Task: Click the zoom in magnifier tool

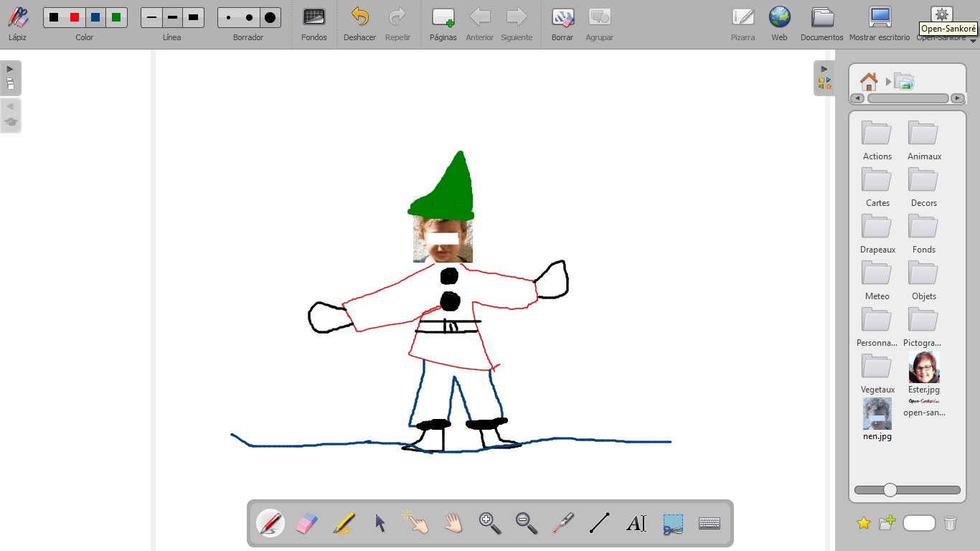Action: [490, 523]
